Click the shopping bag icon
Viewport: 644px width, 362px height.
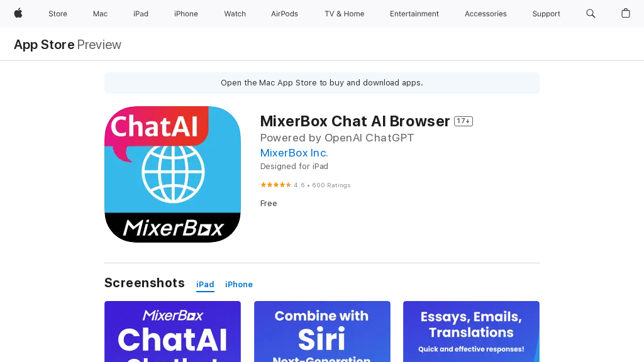pyautogui.click(x=626, y=13)
